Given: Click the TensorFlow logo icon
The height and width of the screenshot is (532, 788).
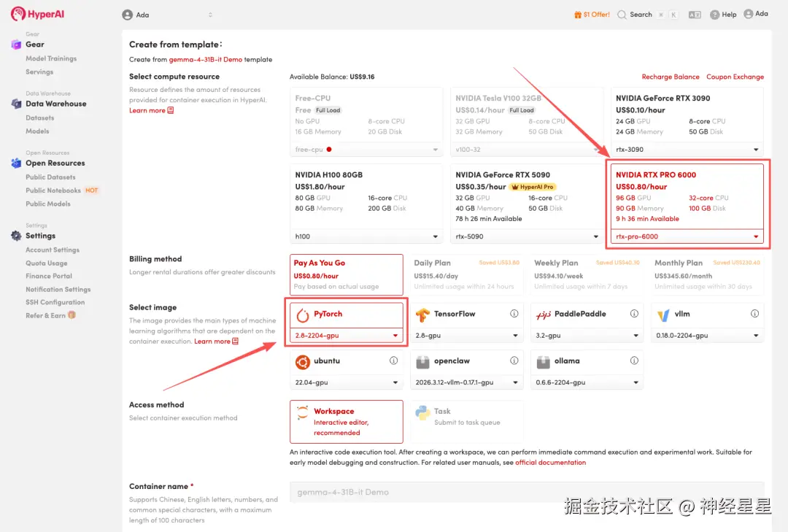Looking at the screenshot, I should (422, 315).
